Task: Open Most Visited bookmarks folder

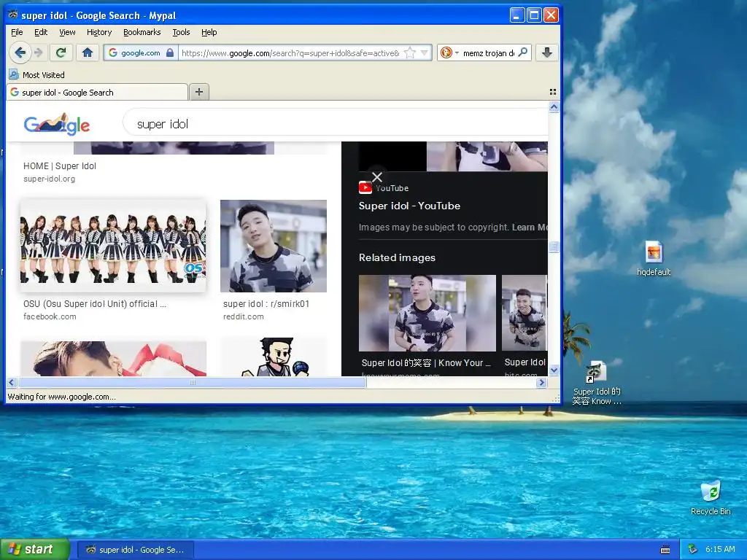Action: click(x=36, y=75)
